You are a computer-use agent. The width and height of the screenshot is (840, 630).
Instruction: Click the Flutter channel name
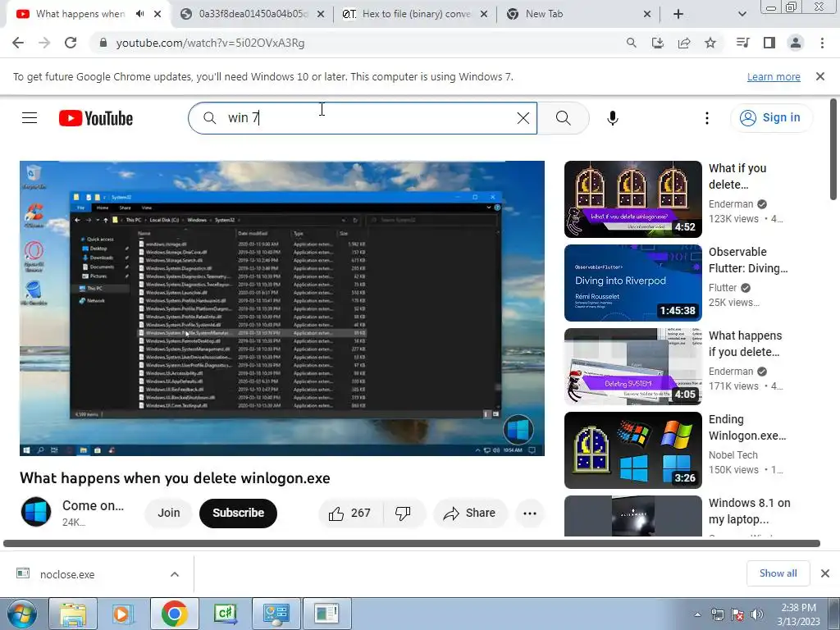pyautogui.click(x=723, y=288)
